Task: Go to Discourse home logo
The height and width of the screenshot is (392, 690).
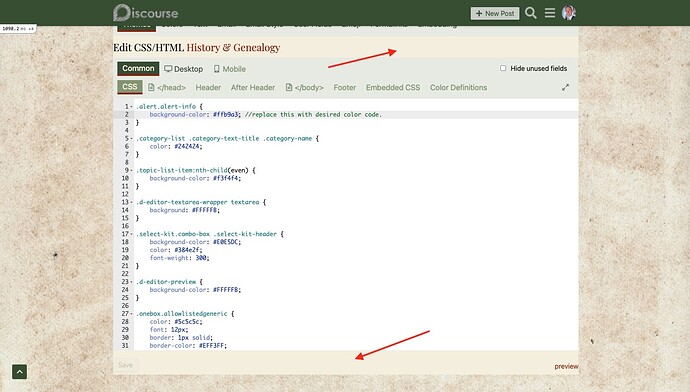Action: pos(146,13)
